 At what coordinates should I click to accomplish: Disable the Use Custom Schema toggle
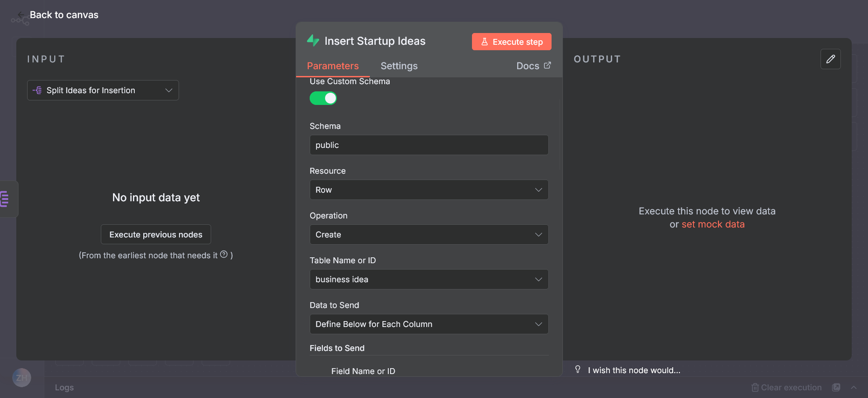[323, 98]
